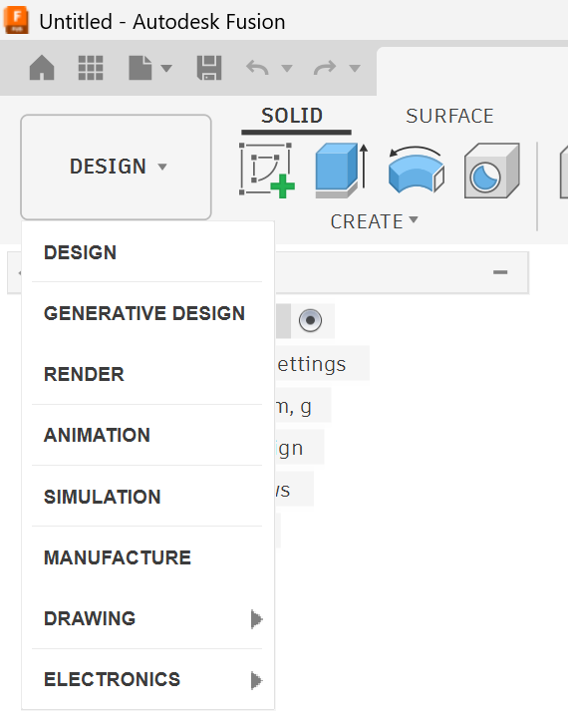Toggle the activate component radio button
Viewport: 568px width, 728px height.
point(310,320)
